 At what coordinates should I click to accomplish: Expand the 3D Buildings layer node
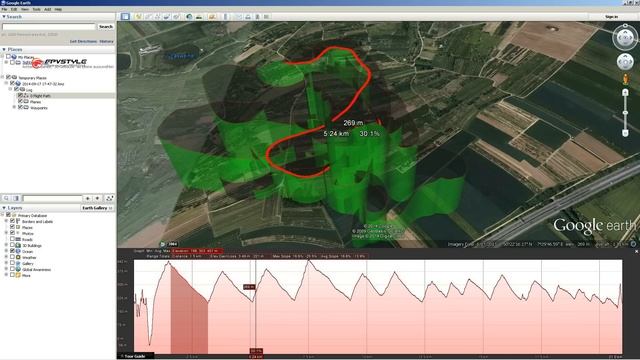pos(6,245)
